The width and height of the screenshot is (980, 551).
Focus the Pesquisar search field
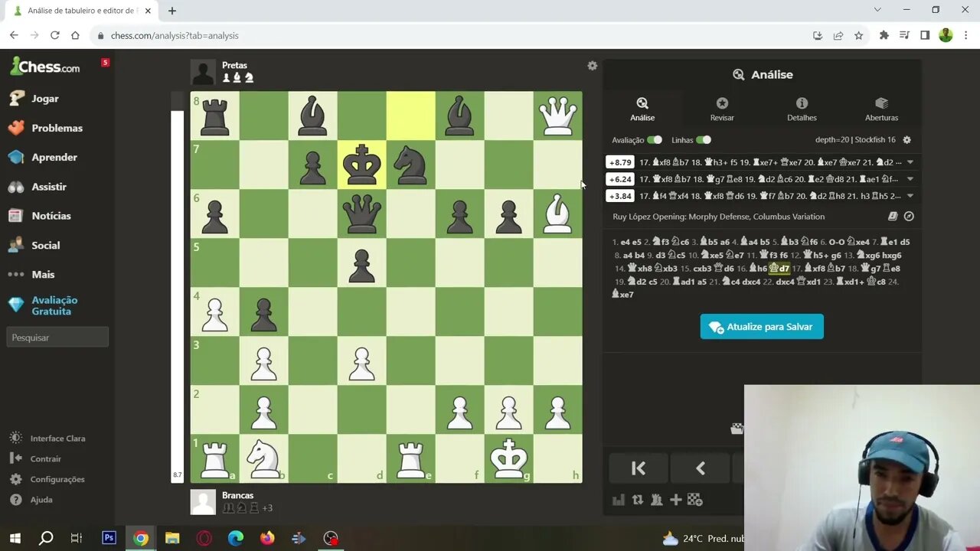(57, 337)
